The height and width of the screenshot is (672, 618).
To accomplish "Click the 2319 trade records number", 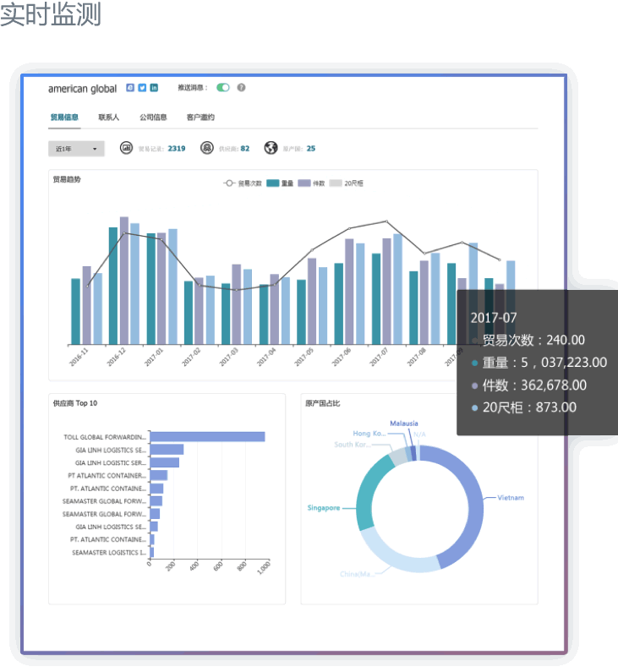I will click(176, 149).
